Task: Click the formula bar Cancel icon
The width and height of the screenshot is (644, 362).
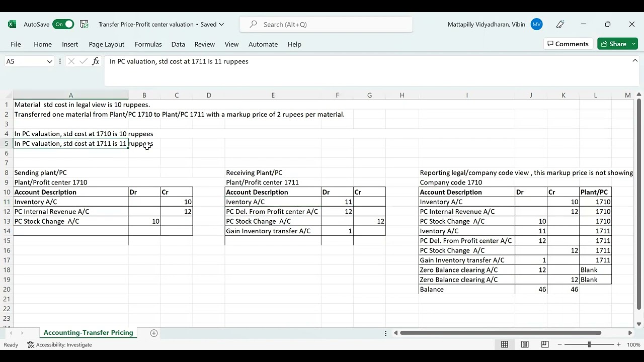Action: coord(71,61)
